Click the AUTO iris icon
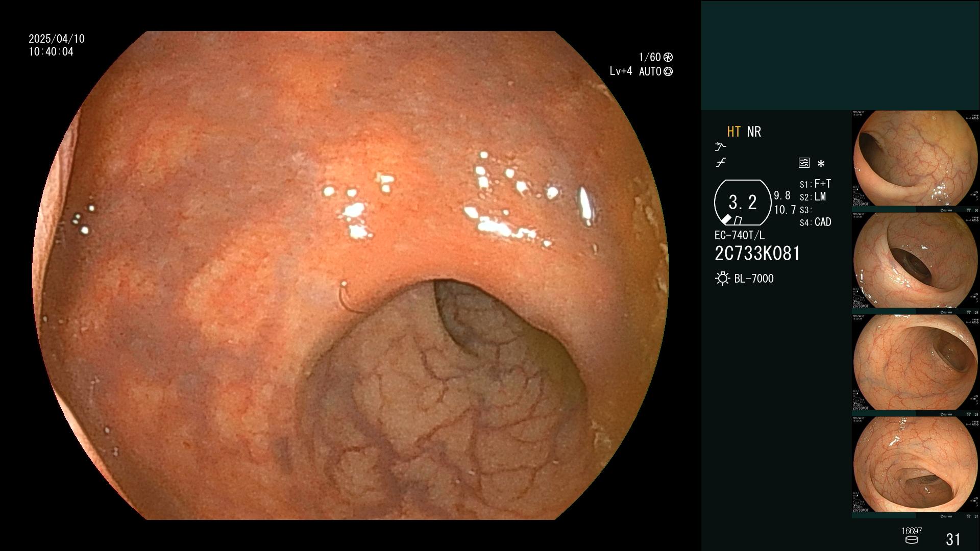 coord(668,71)
